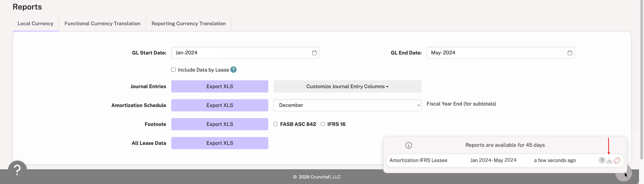This screenshot has height=184, width=644.
Task: Export the Footnote as XLS
Action: (x=220, y=124)
